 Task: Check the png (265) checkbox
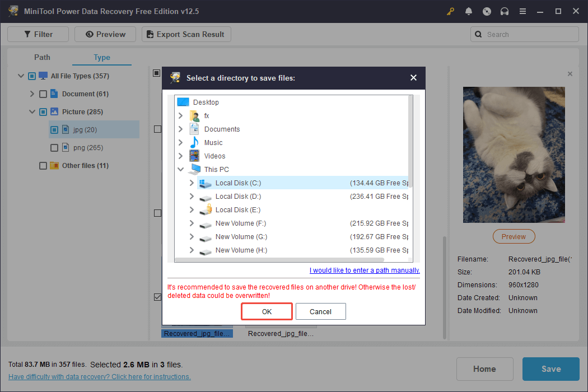pos(54,148)
